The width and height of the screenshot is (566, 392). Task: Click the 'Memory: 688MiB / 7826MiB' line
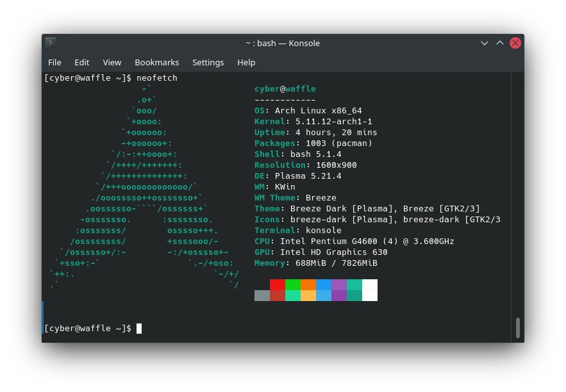pyautogui.click(x=316, y=263)
